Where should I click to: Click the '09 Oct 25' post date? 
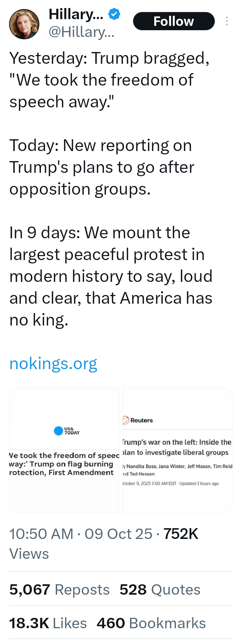(x=118, y=534)
